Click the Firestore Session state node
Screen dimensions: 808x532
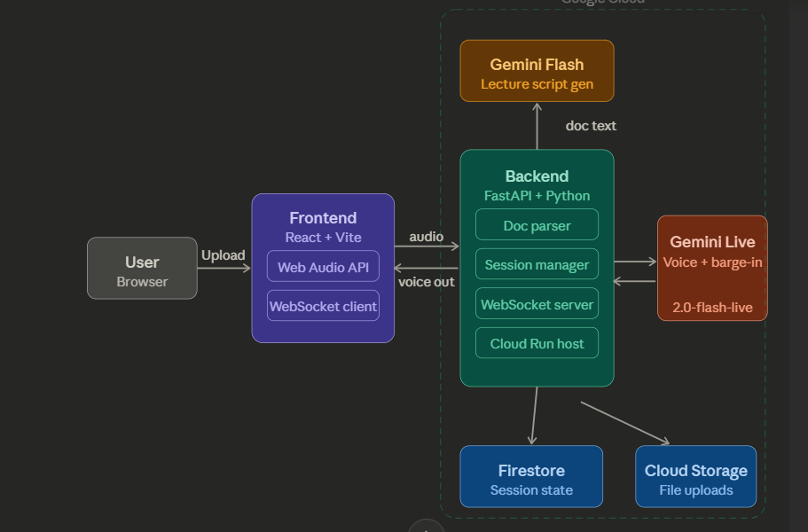pos(531,476)
